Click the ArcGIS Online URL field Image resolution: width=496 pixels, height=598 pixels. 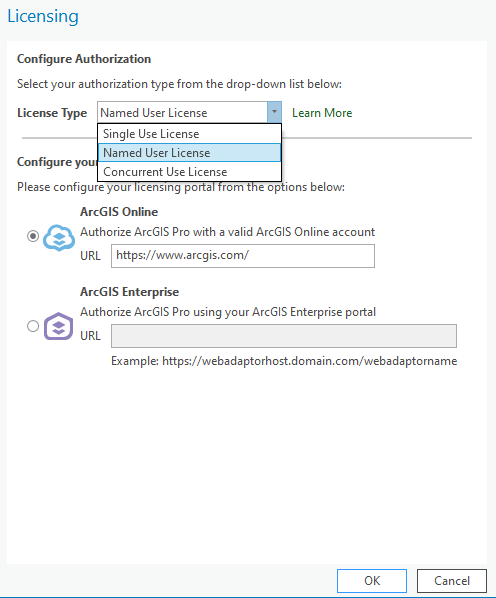tap(243, 256)
